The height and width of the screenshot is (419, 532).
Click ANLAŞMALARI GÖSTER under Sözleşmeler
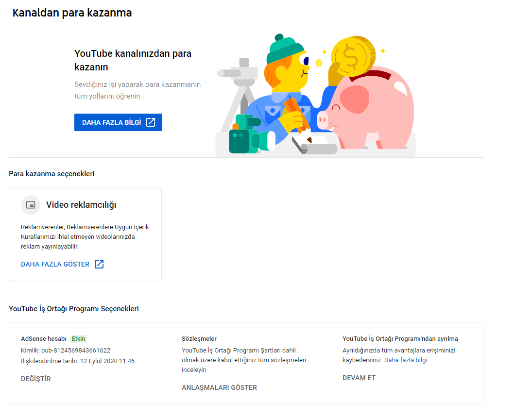[219, 387]
